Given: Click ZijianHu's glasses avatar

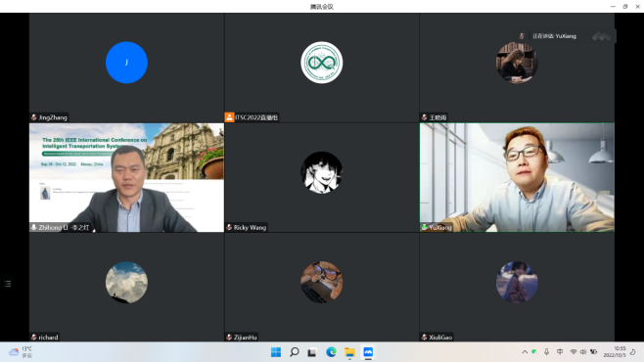Looking at the screenshot, I should pos(322,283).
